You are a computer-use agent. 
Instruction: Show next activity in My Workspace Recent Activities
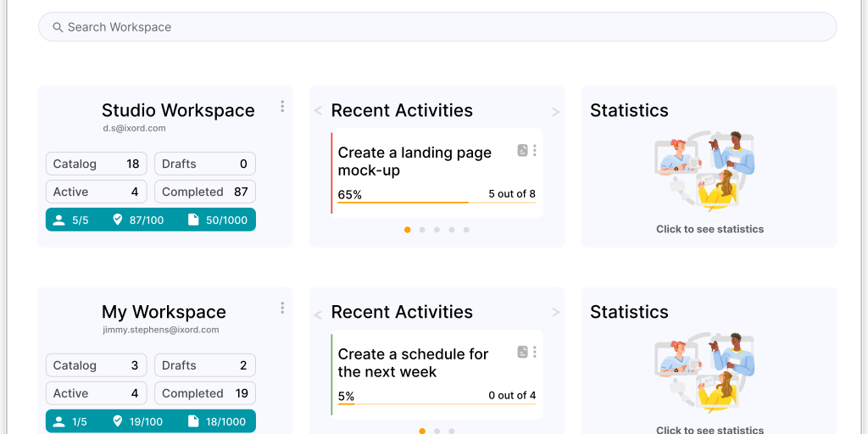(556, 313)
